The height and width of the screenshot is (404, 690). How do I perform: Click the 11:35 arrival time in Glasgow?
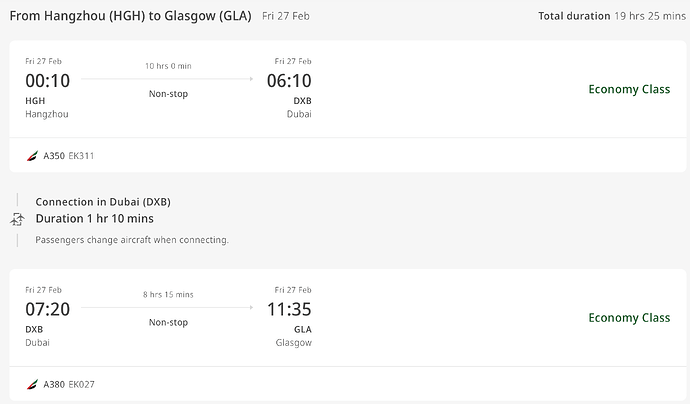[x=289, y=309]
